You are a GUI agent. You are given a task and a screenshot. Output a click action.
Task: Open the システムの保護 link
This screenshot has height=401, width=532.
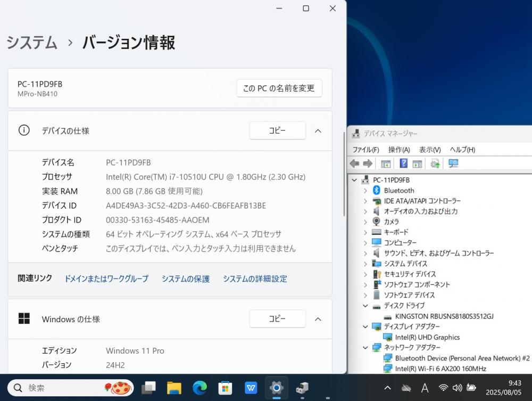click(x=186, y=279)
